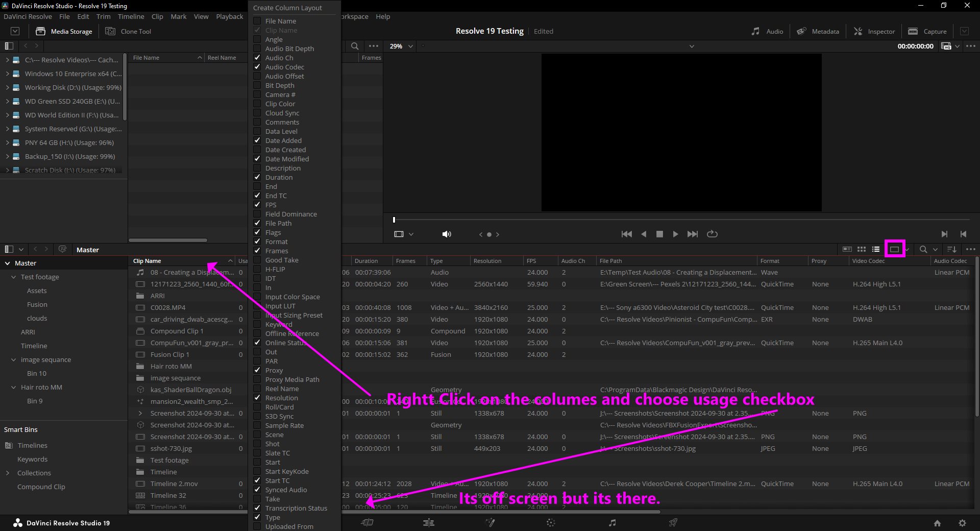Uncheck the Transcription Status column
Viewport: 980px width, 531px height.
[257, 508]
